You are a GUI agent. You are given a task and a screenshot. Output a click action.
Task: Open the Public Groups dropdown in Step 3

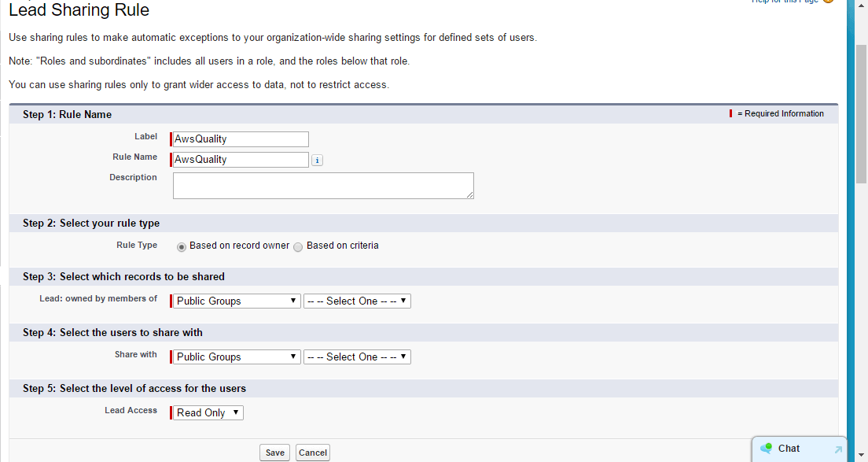234,301
